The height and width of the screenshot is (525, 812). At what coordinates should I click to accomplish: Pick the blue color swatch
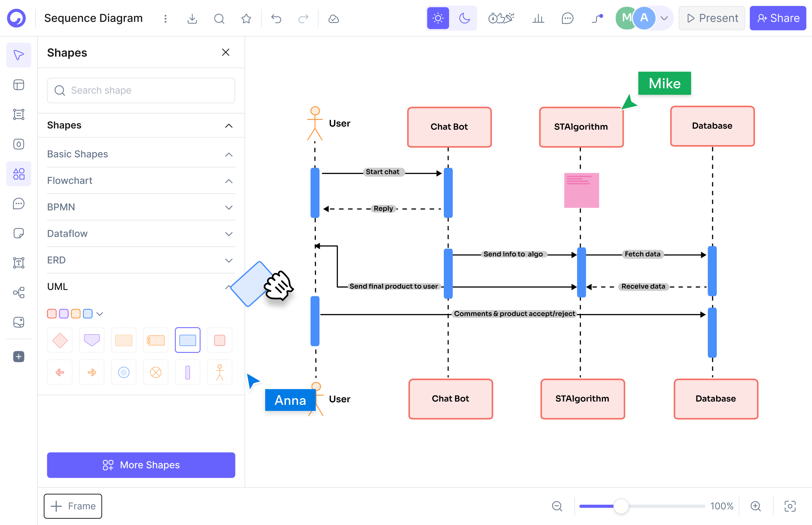87,314
